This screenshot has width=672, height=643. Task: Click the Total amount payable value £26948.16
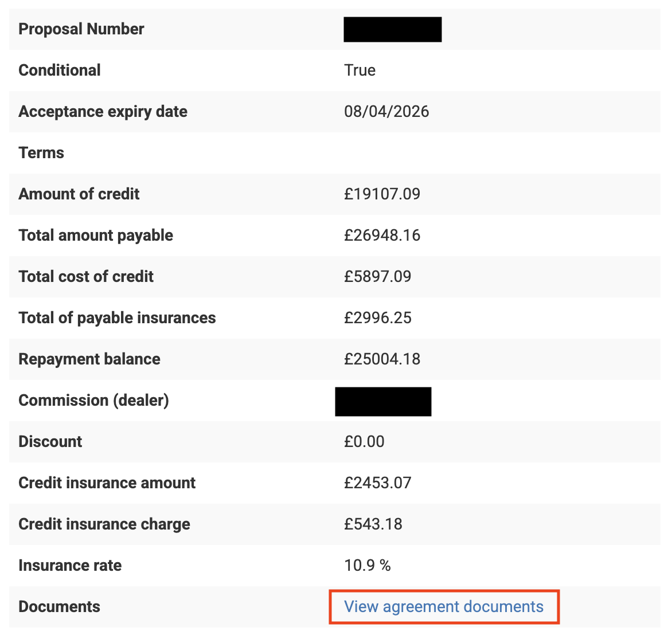(382, 235)
